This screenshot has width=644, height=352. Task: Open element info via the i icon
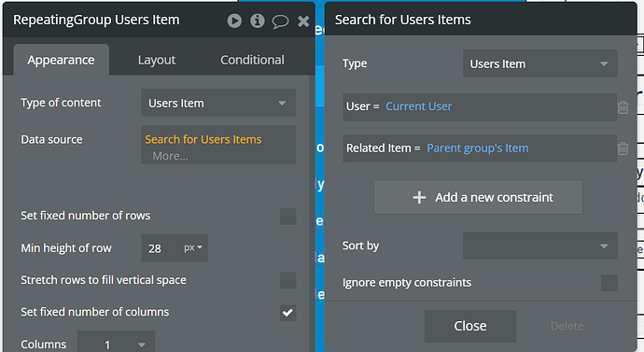tap(258, 21)
